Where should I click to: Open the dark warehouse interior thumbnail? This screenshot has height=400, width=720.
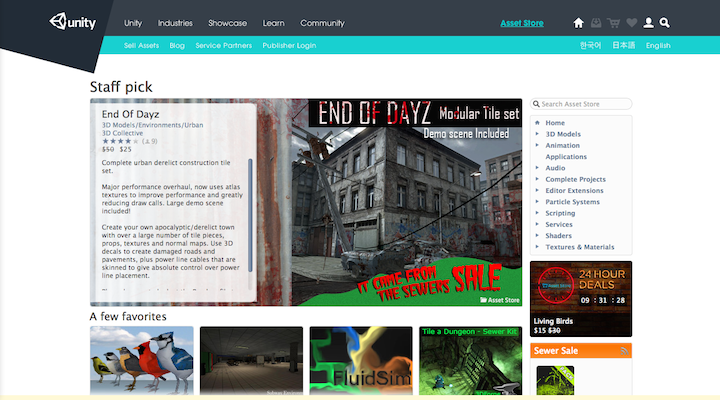click(252, 361)
